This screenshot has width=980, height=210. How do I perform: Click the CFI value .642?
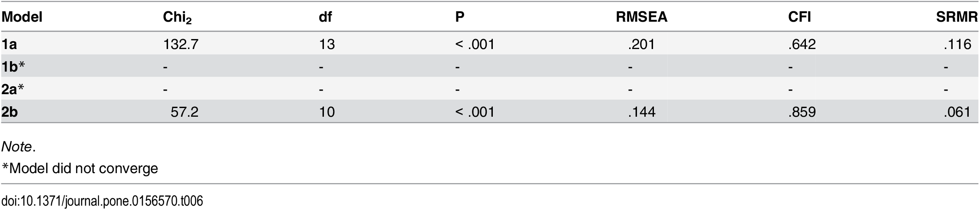(x=802, y=44)
